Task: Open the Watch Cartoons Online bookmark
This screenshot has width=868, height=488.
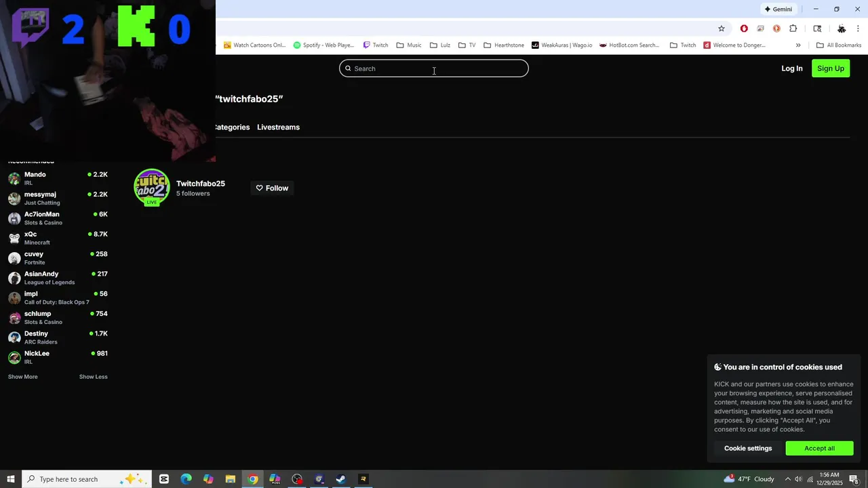Action: [x=254, y=45]
